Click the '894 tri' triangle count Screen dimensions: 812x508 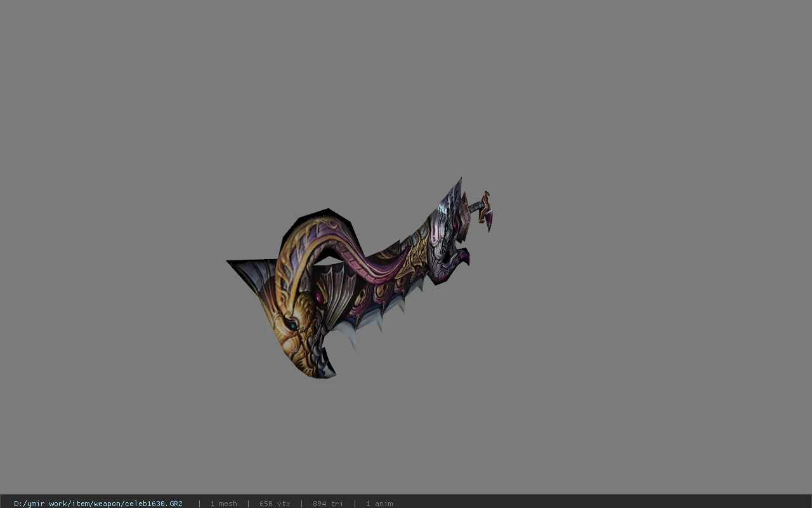pyautogui.click(x=327, y=503)
